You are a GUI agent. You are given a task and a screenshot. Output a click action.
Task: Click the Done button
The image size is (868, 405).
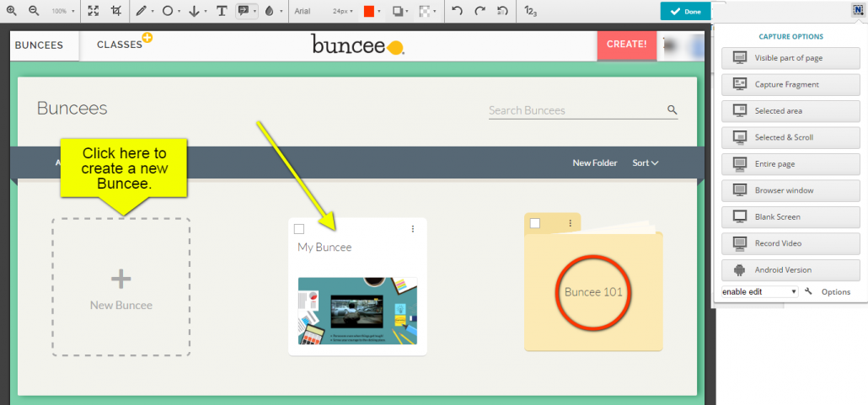pyautogui.click(x=685, y=11)
